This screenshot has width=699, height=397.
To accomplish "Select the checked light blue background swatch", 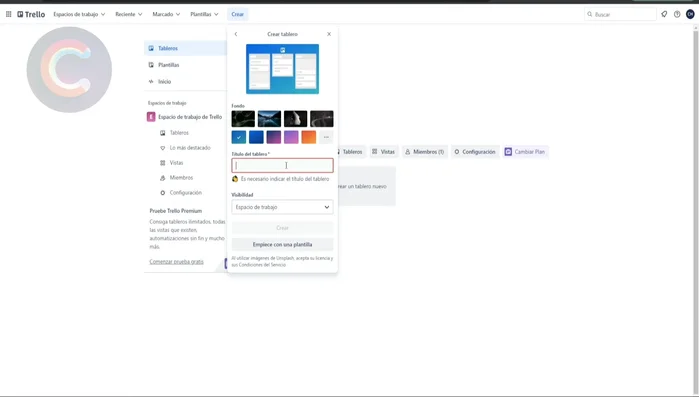I will 238,137.
